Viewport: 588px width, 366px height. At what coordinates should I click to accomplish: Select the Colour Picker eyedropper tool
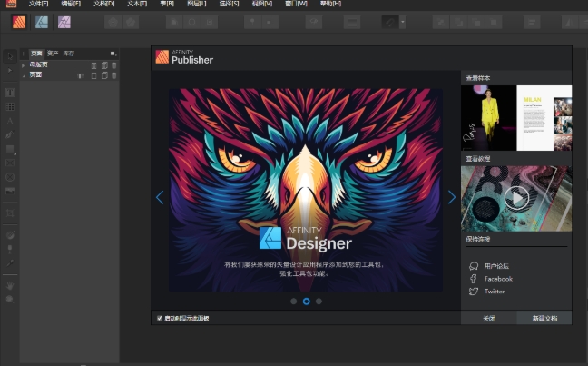point(10,263)
